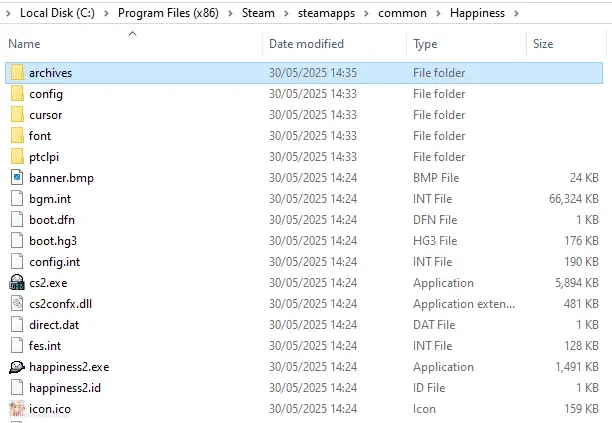Click Happiness in the breadcrumb path

tap(477, 13)
